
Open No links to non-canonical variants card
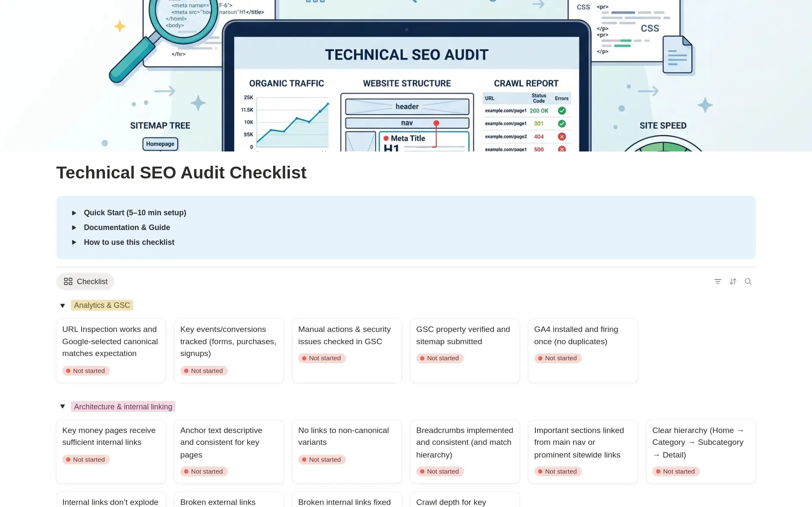[347, 452]
